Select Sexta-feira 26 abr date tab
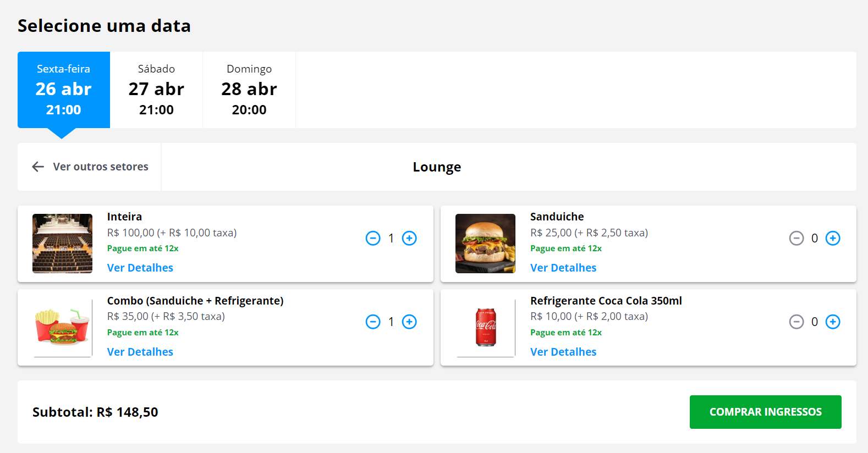The image size is (868, 453). point(64,90)
